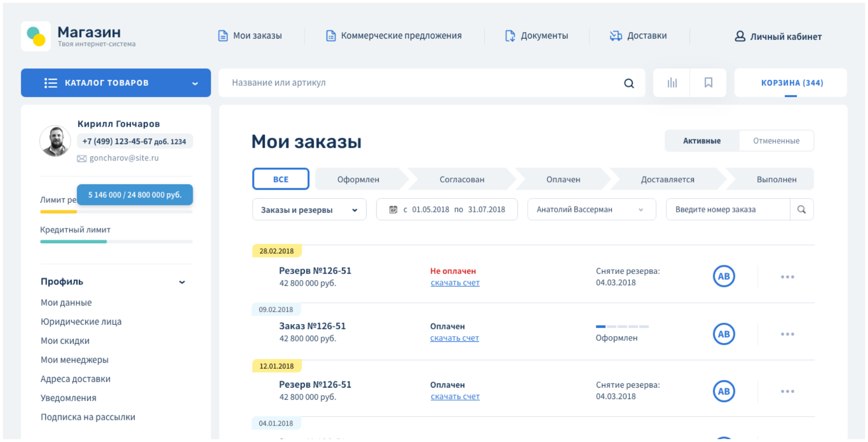
Task: Switch to Отмененные orders toggle
Action: pos(776,141)
